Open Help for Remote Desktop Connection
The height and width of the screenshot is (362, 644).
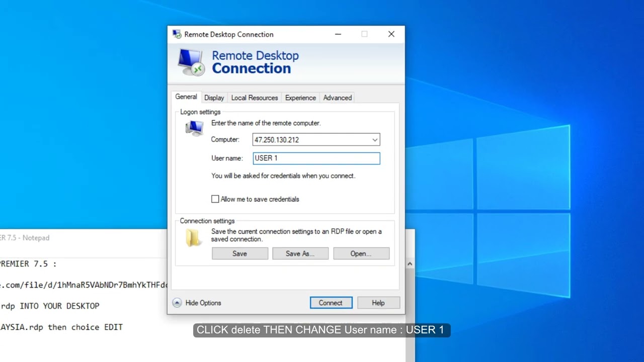click(x=378, y=303)
